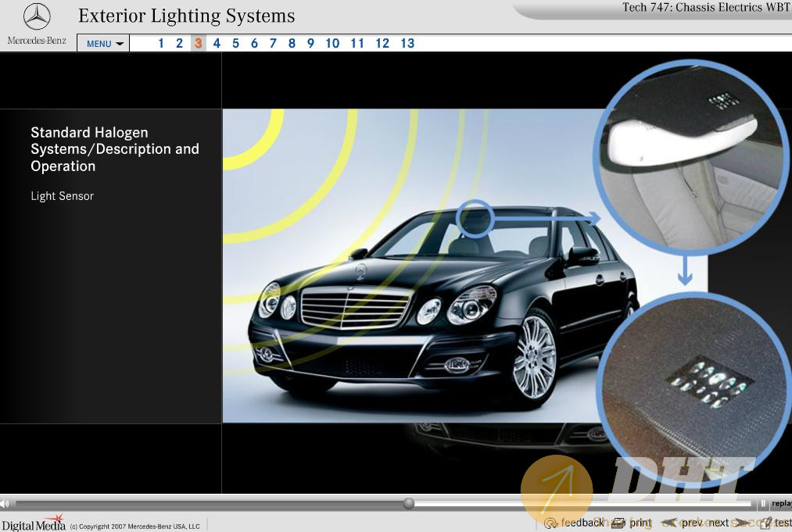Click the playback progress slider handle

coord(409,503)
